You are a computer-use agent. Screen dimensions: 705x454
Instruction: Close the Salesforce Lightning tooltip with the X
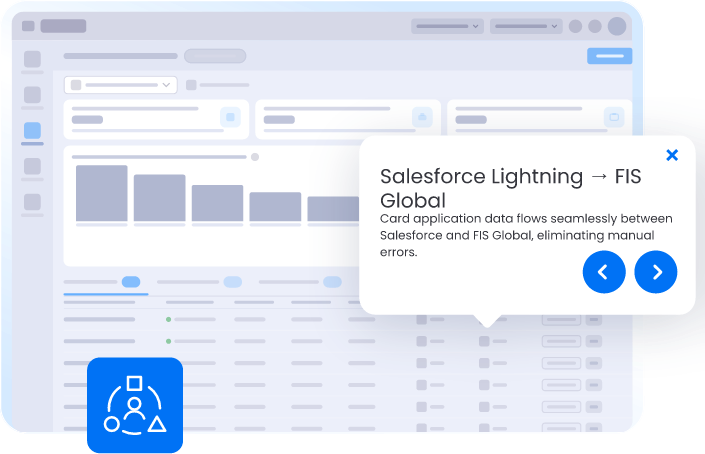(x=672, y=155)
